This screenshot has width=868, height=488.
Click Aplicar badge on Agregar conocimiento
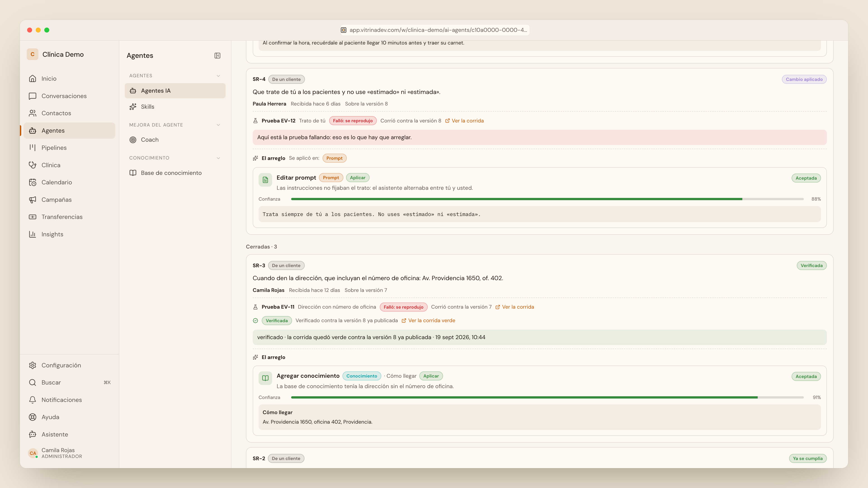[431, 376]
